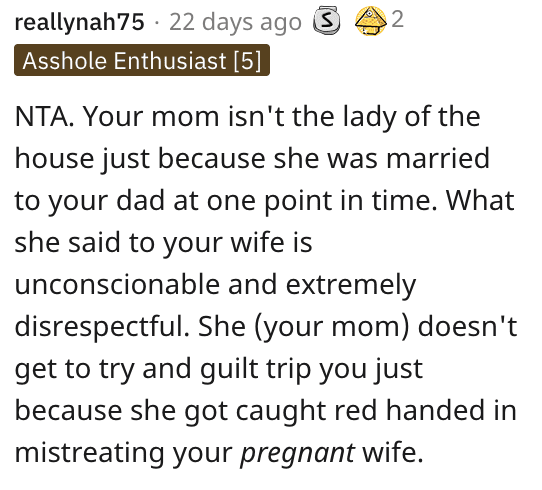Click the word 'NTA' in the comment
542x490 pixels.
pos(44,116)
